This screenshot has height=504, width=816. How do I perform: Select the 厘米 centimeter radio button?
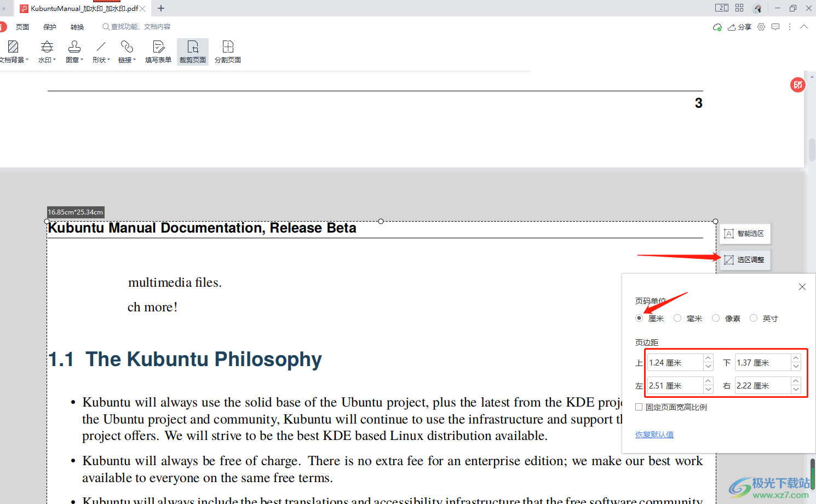(639, 318)
